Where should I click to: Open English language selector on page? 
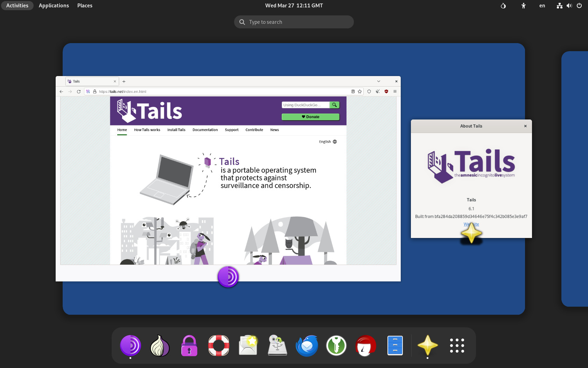coord(328,142)
